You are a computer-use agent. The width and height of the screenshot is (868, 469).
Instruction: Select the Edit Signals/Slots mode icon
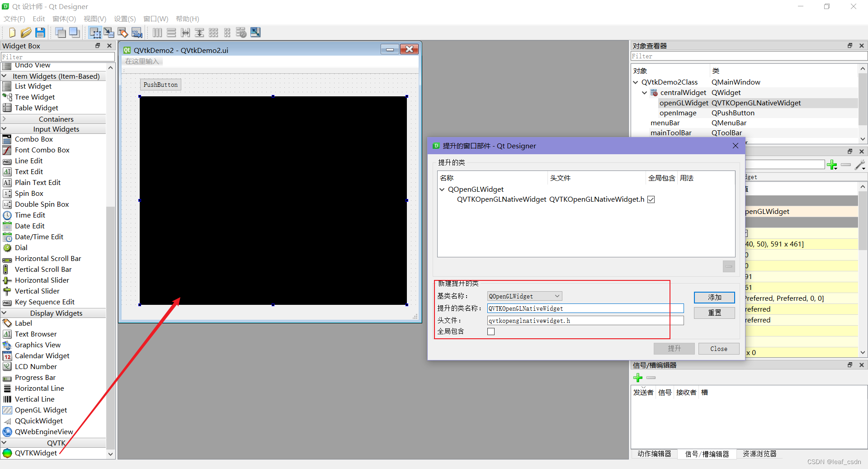pyautogui.click(x=108, y=33)
